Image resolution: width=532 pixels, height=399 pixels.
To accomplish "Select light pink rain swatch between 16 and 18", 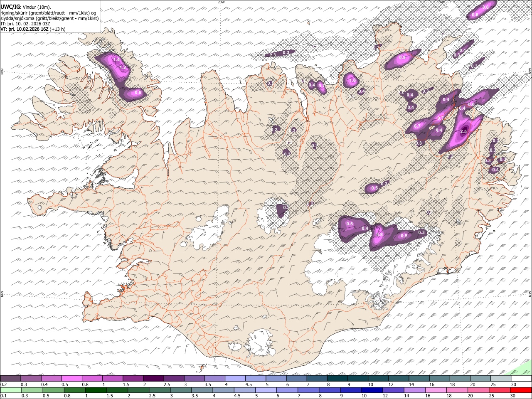I will coord(436,390).
